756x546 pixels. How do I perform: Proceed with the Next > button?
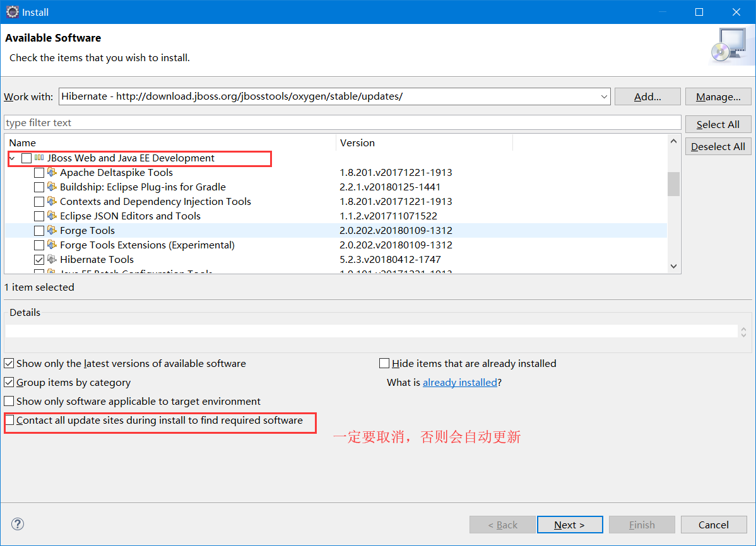[570, 525]
